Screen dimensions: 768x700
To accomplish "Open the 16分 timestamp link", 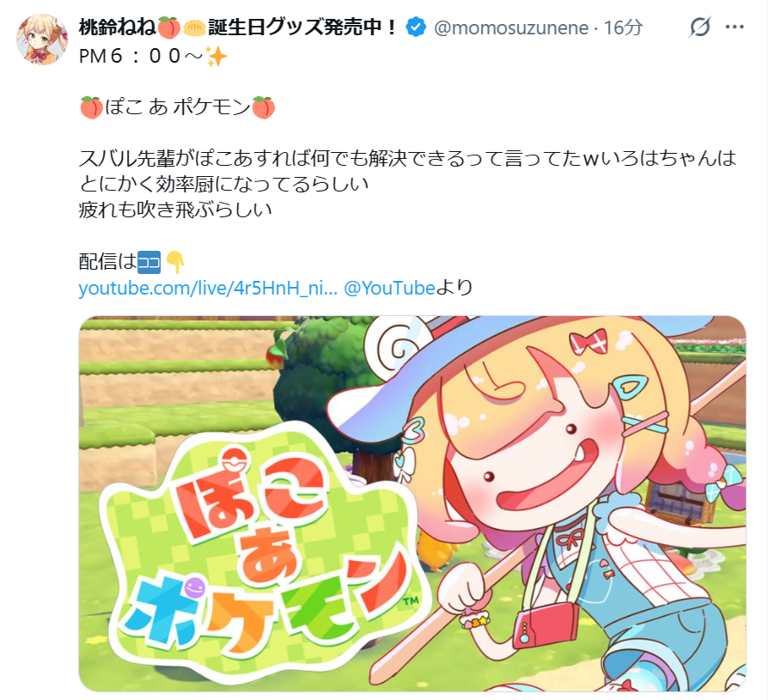I will [x=623, y=28].
